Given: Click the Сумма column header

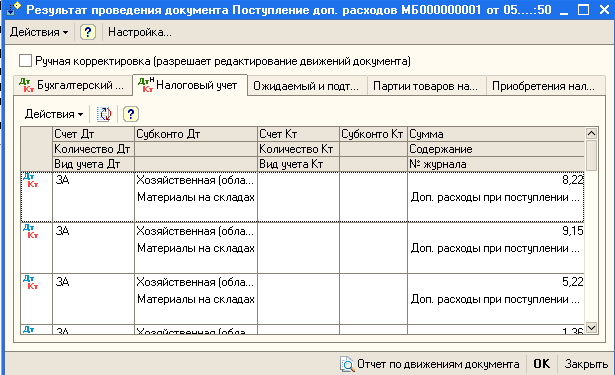Looking at the screenshot, I should (496, 134).
